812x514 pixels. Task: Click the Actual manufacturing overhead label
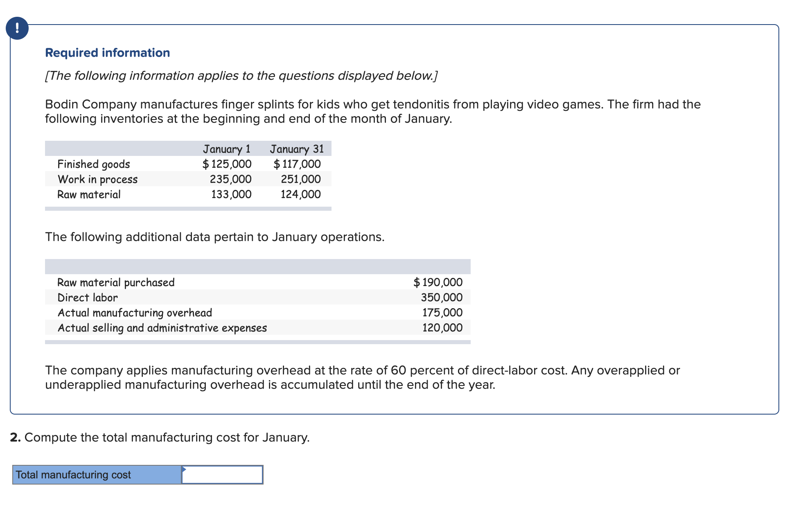coord(135,313)
